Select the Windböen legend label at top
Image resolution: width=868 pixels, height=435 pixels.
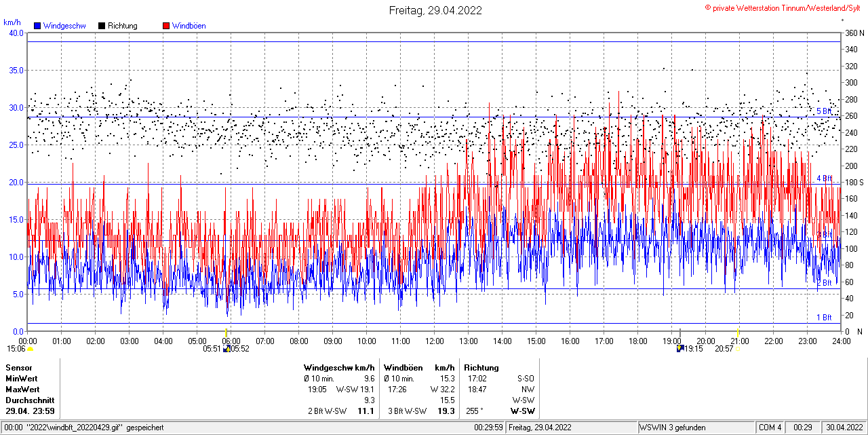click(x=189, y=26)
